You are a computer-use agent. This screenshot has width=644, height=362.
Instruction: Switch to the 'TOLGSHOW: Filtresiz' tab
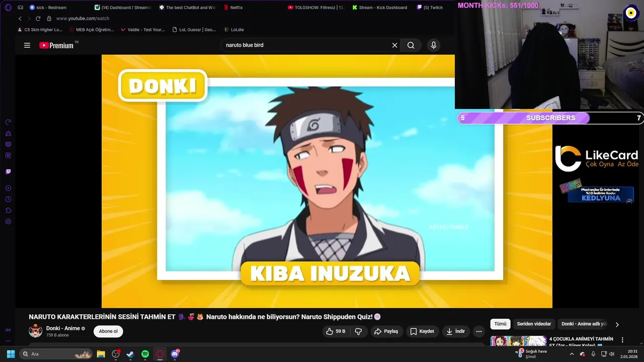[316, 8]
